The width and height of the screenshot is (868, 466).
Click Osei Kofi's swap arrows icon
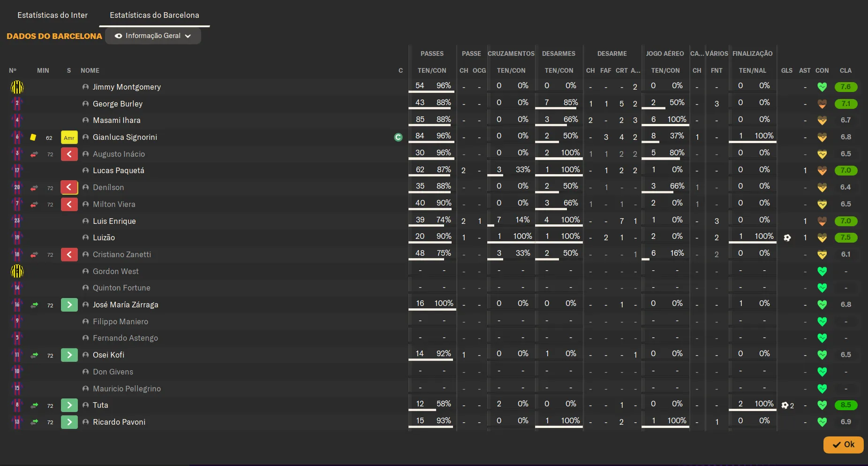point(34,355)
